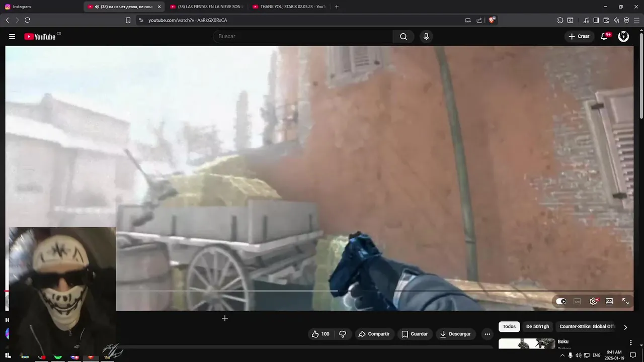Open the Boku video thumbnail

click(527, 343)
